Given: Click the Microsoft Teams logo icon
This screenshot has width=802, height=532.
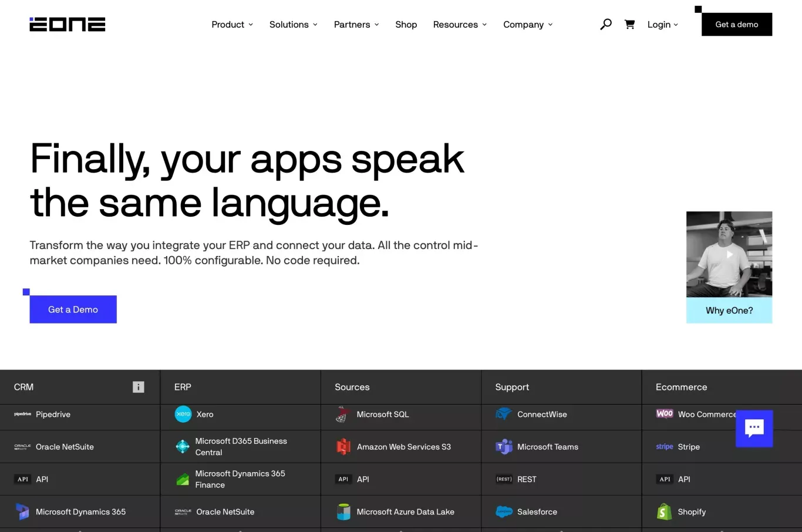Looking at the screenshot, I should pyautogui.click(x=504, y=447).
